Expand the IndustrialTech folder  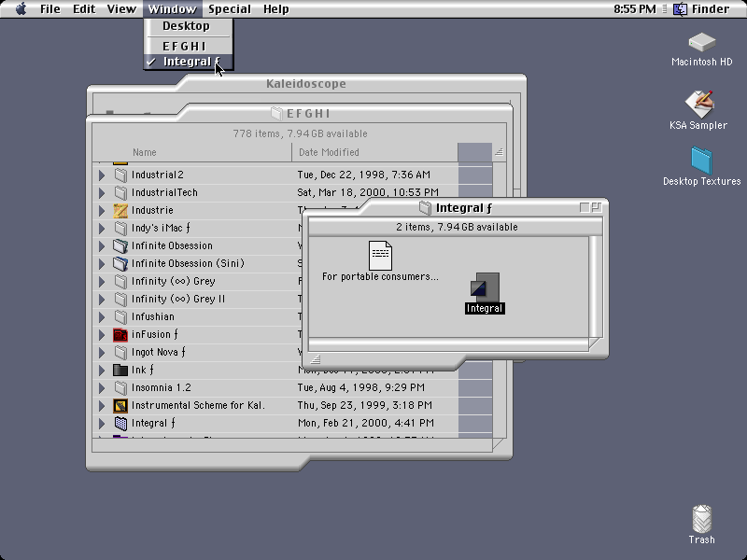102,193
